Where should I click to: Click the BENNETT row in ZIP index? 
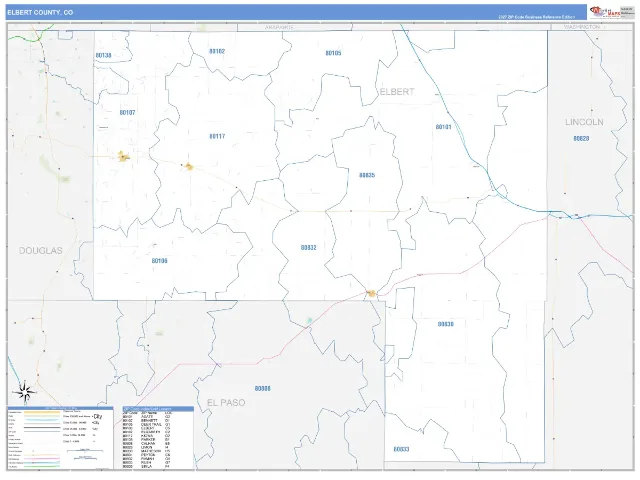pos(147,420)
